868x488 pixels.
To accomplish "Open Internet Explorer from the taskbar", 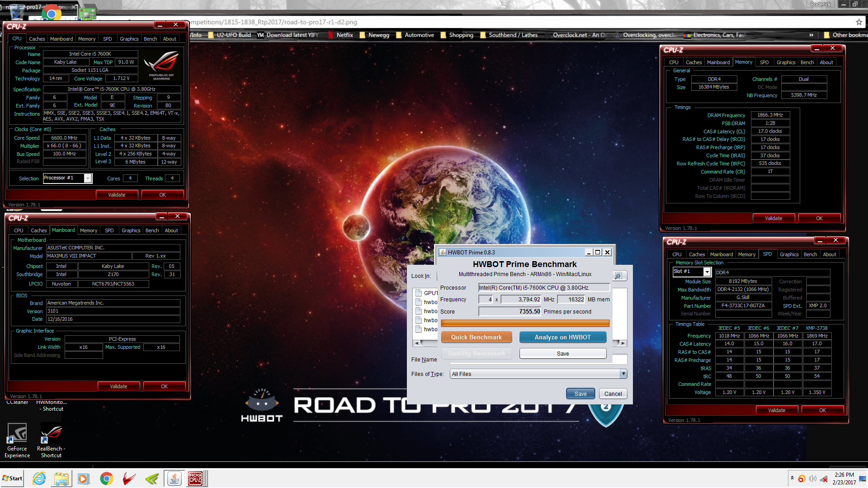I will (x=39, y=479).
